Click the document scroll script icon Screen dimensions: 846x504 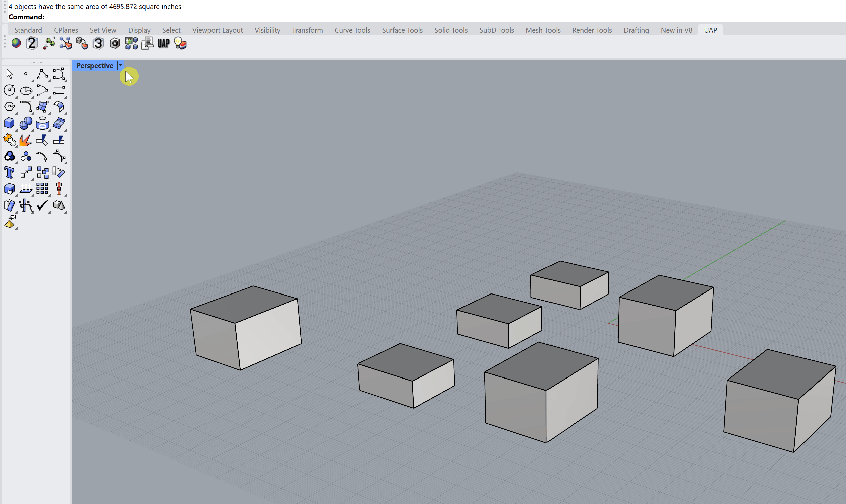(x=147, y=44)
